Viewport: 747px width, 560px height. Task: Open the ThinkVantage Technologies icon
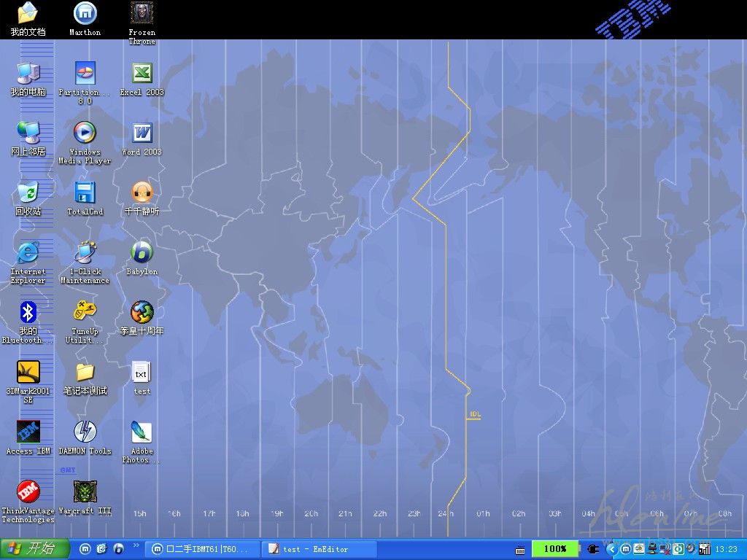point(28,492)
